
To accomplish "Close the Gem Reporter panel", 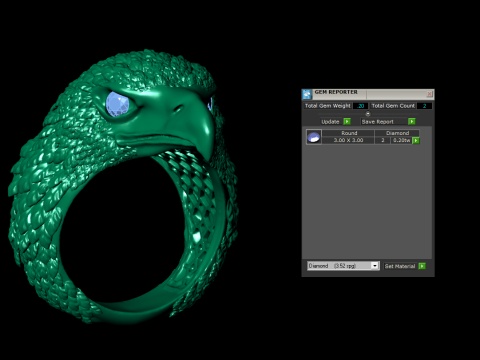I will (429, 94).
